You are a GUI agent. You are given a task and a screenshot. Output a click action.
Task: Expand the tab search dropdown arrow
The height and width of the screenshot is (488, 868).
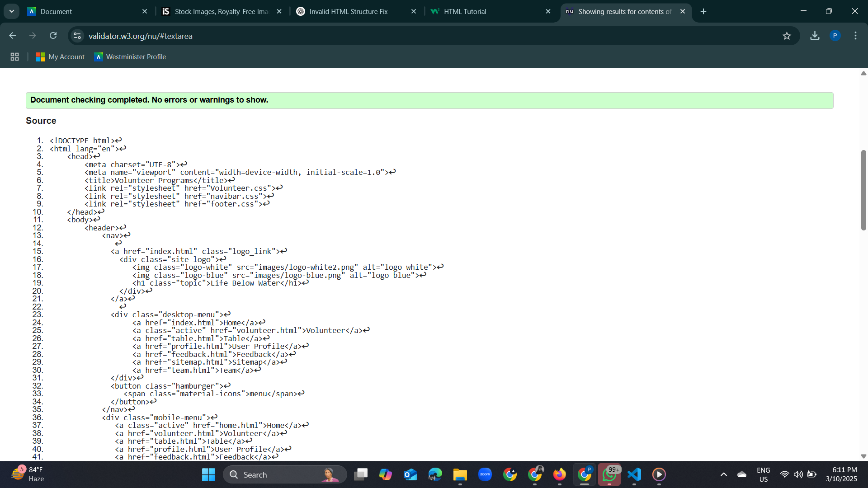pyautogui.click(x=12, y=11)
